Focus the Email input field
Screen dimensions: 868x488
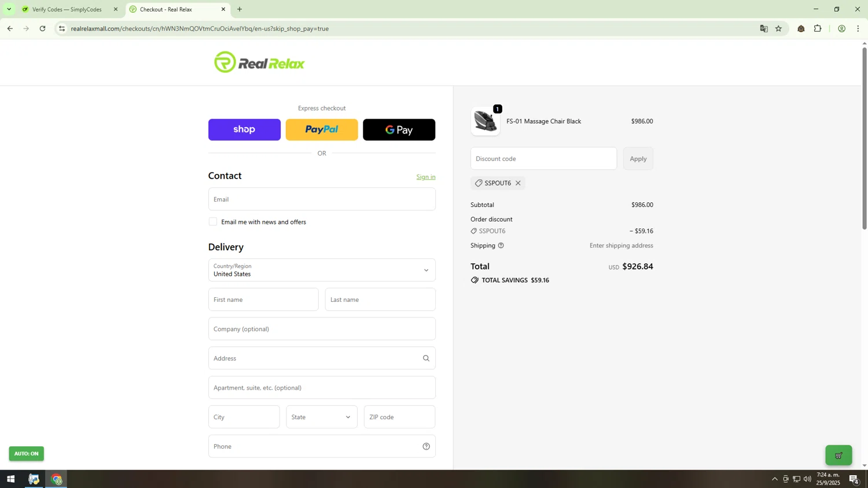click(x=322, y=199)
